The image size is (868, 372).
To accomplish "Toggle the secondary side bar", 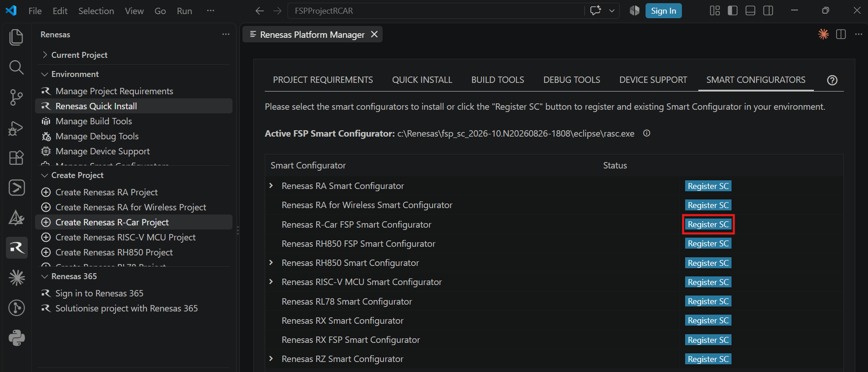I will 768,11.
